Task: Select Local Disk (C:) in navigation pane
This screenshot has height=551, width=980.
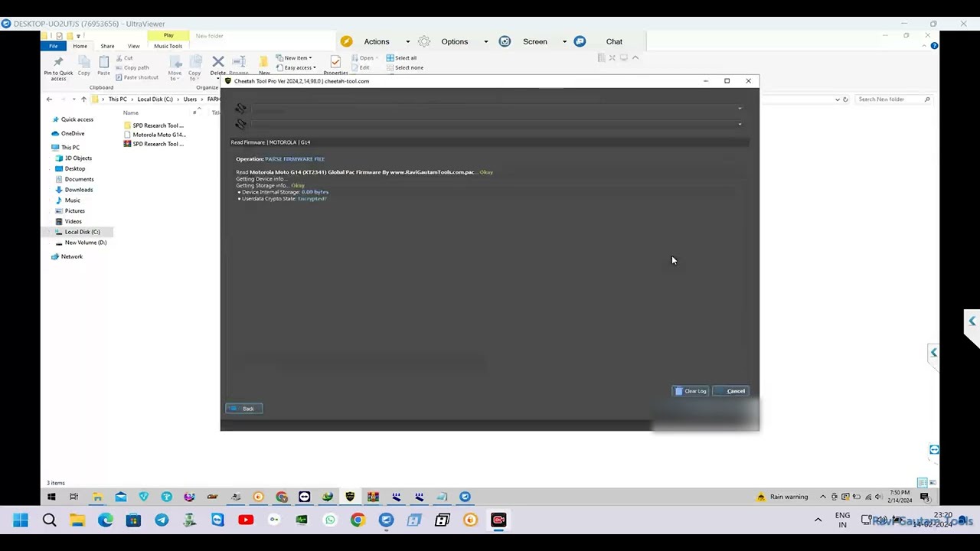Action: tap(77, 232)
